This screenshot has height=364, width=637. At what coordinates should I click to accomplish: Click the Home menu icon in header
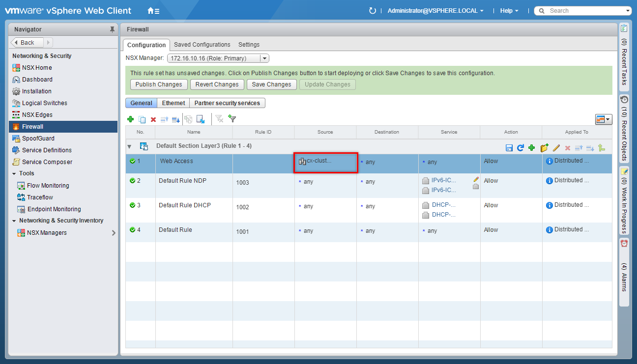153,11
